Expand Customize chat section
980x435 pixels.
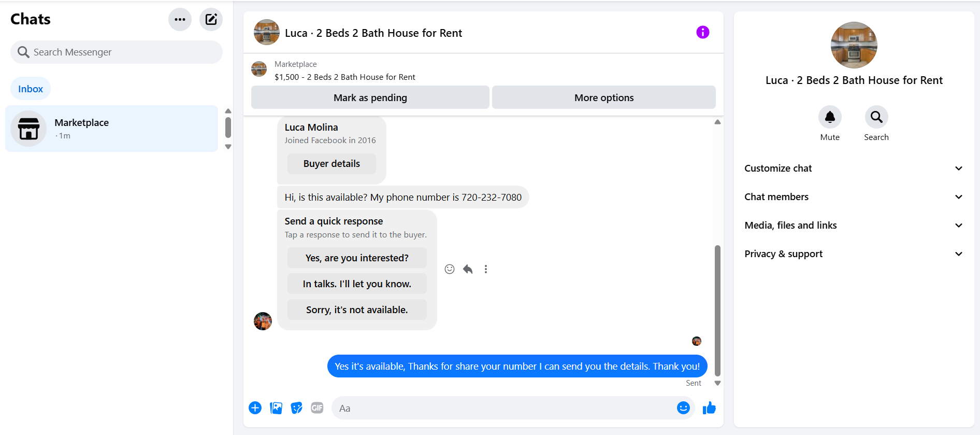pyautogui.click(x=854, y=169)
